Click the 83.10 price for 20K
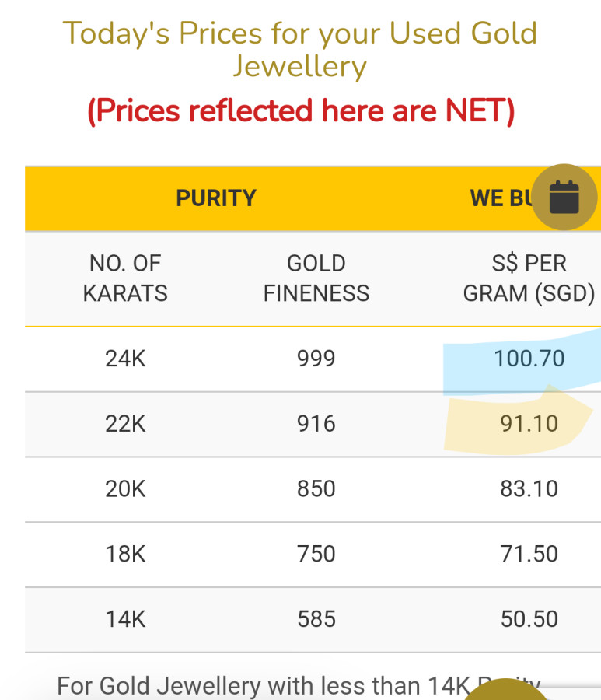This screenshot has width=601, height=700. [x=529, y=489]
